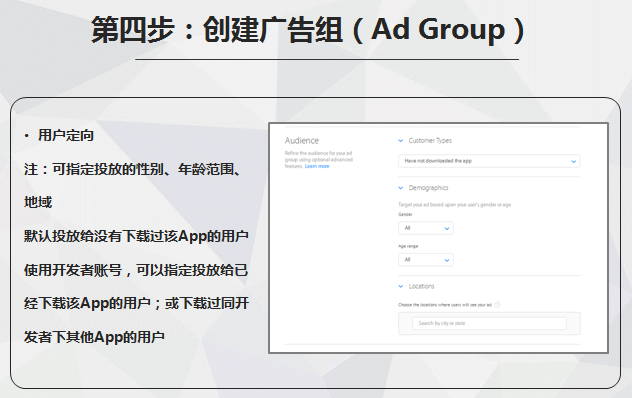Open the Gender dropdown set to All
The image size is (632, 398).
[426, 228]
